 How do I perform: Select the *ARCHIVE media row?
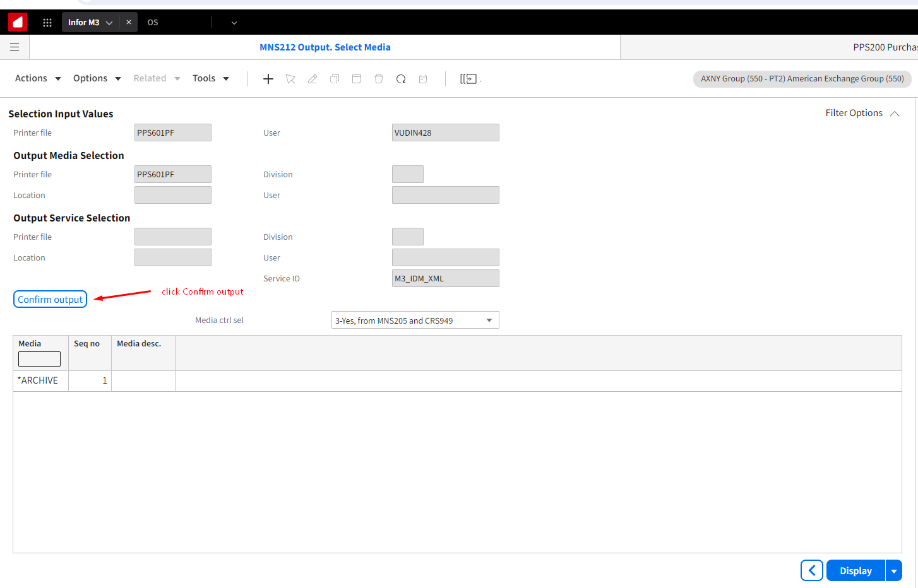(x=457, y=380)
